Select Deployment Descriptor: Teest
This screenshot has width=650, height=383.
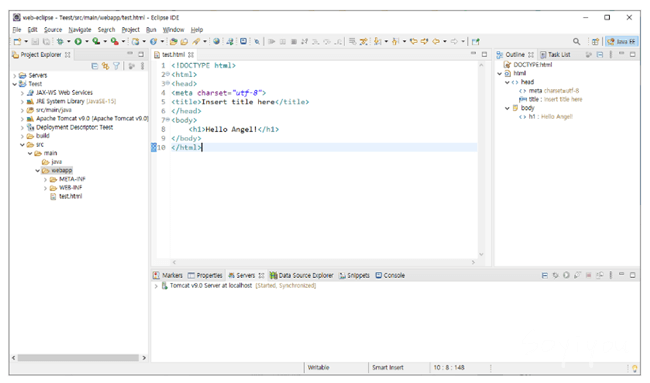coord(70,128)
